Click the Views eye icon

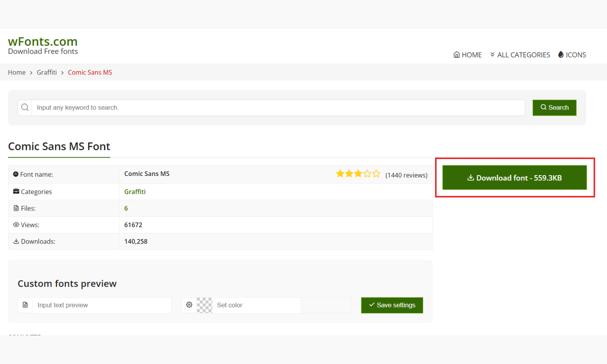(x=16, y=224)
